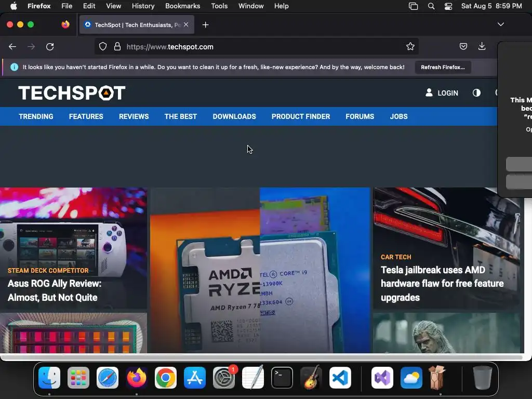Open TextEdit from the Dock

[x=253, y=378]
